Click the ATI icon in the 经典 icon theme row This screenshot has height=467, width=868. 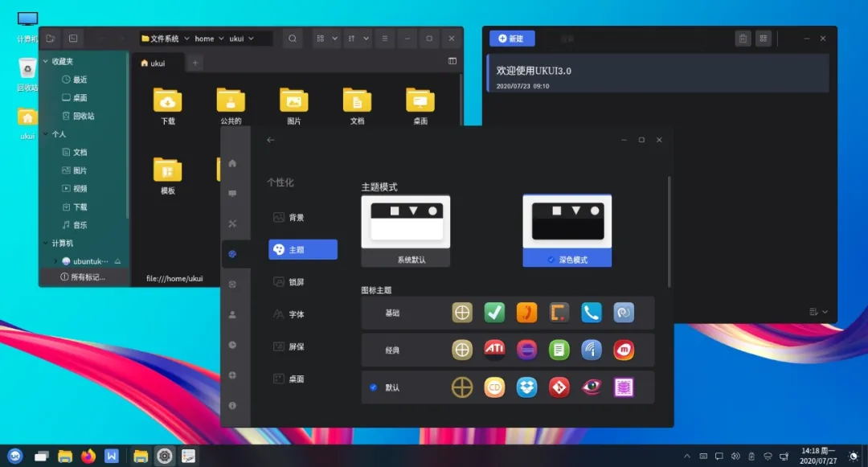[x=494, y=350]
